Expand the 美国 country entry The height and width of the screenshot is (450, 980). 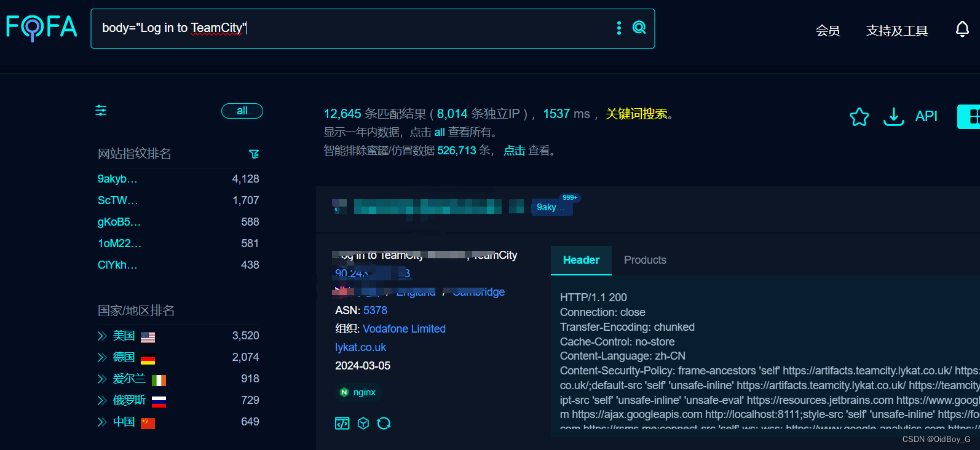[x=102, y=336]
